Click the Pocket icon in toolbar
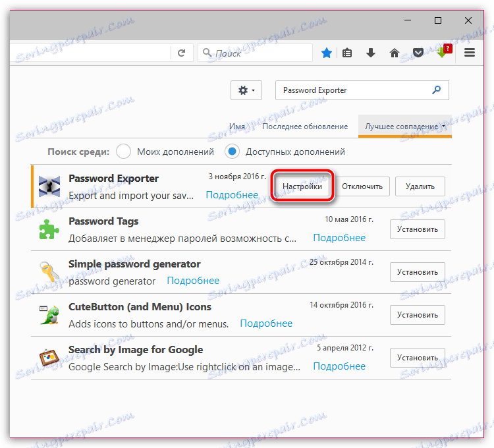Viewport: 494px width, 448px height. (x=418, y=53)
